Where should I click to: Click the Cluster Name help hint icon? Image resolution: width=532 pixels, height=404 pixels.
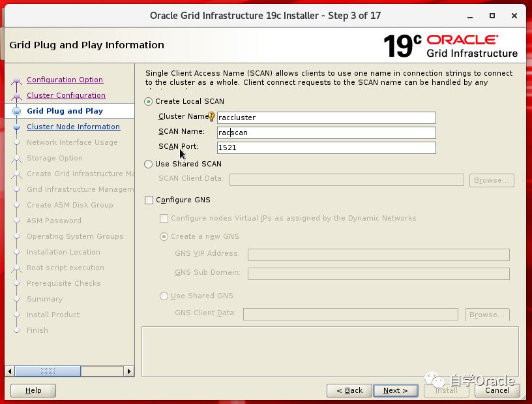click(211, 117)
